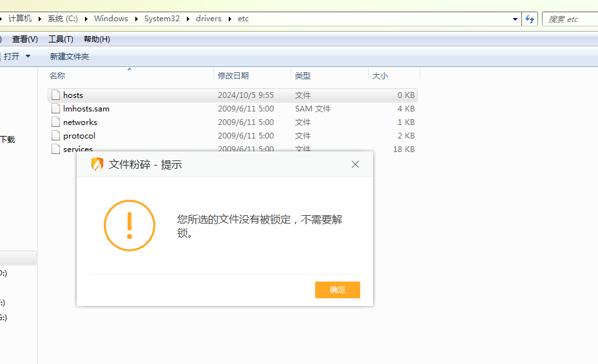Sort files by 大小 column header

pyautogui.click(x=380, y=76)
